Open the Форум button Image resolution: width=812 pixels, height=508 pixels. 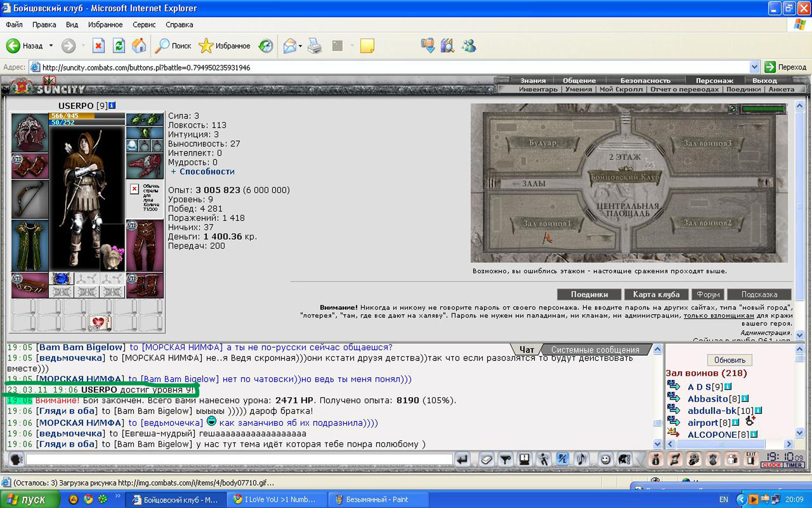coord(708,294)
